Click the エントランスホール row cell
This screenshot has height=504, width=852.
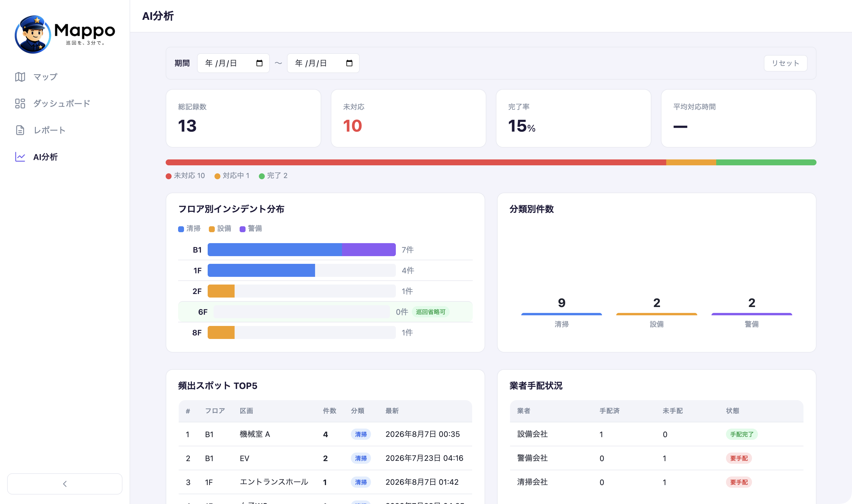point(274,482)
